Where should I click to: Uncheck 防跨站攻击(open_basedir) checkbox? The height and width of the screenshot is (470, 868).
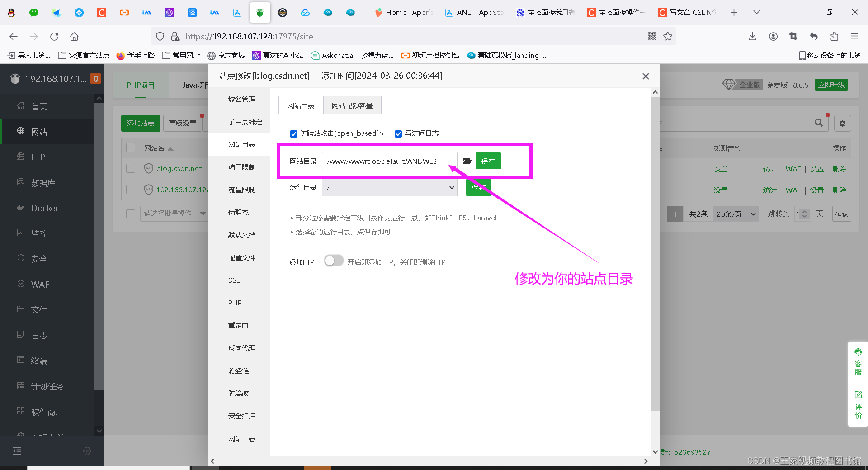293,134
